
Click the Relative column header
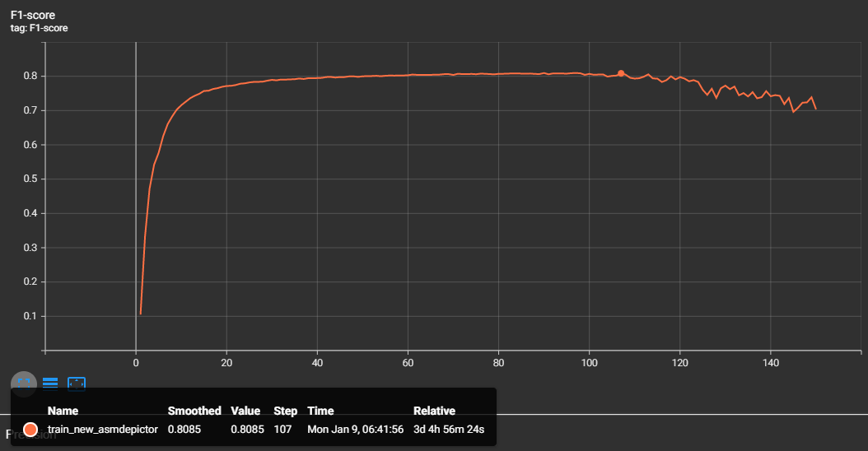pos(434,411)
